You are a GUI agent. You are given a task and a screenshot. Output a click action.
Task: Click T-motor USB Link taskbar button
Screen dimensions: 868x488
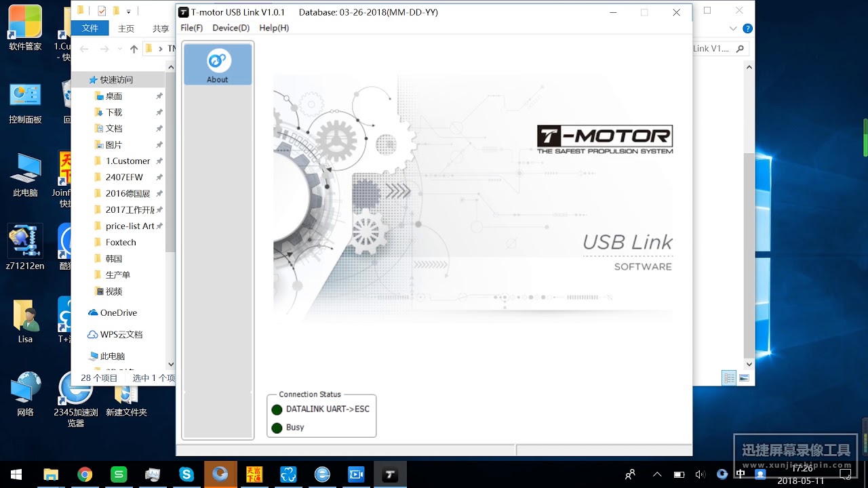click(x=390, y=474)
